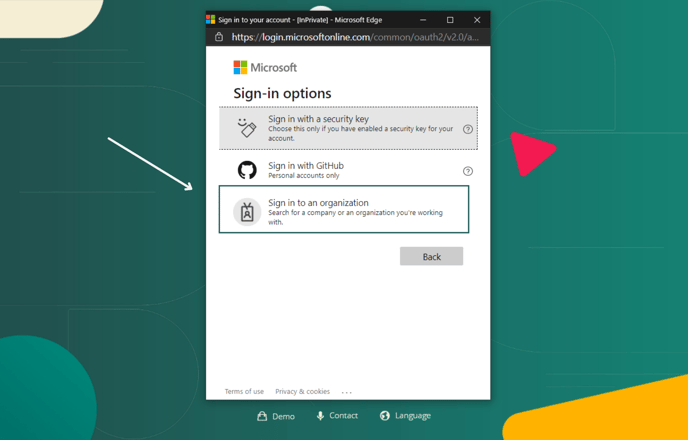The image size is (688, 440).
Task: Choose Sign in with a security key
Action: tap(348, 128)
